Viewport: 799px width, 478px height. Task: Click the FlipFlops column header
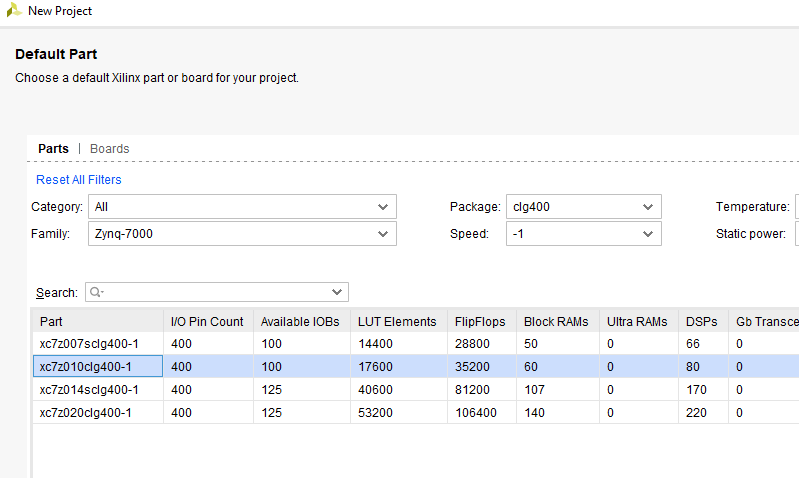[x=482, y=322]
